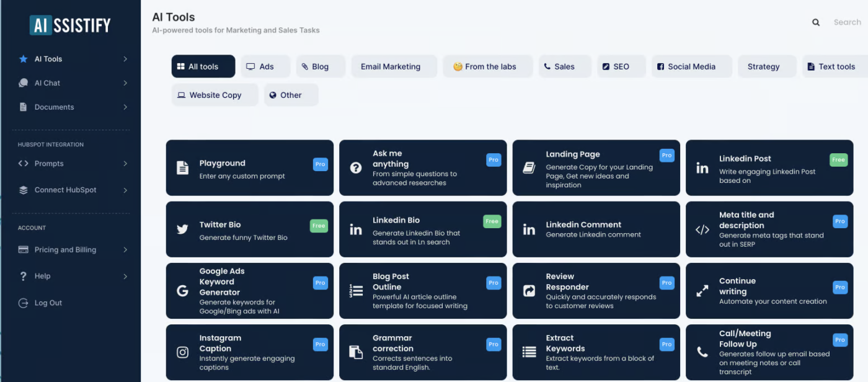Screen dimensions: 868x382
Task: Click the expand arrows icon on Continue writing
Action: coord(702,291)
